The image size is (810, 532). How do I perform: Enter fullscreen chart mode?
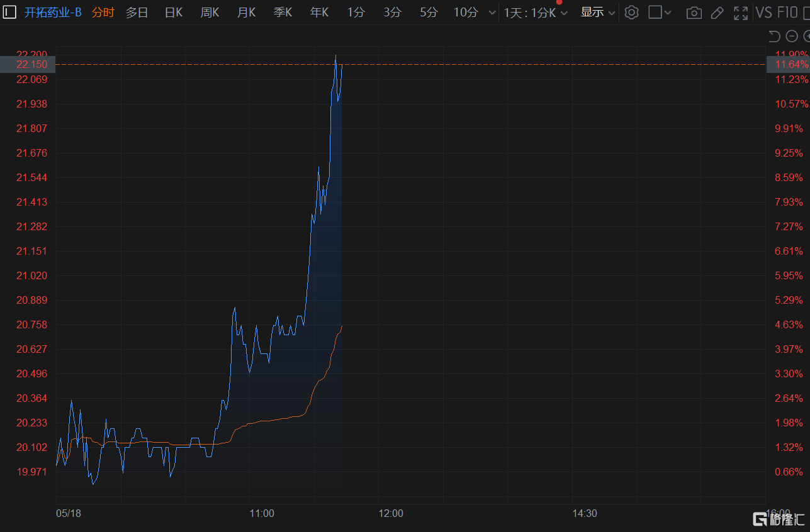click(741, 13)
